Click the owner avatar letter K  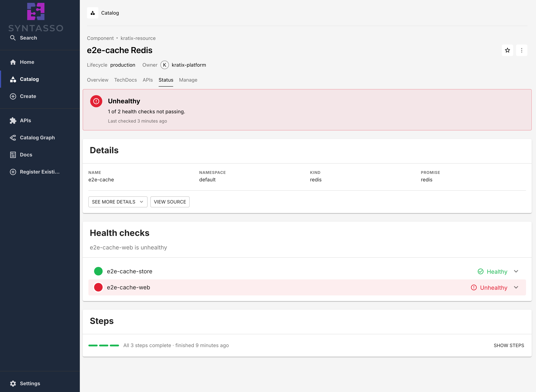coord(164,65)
